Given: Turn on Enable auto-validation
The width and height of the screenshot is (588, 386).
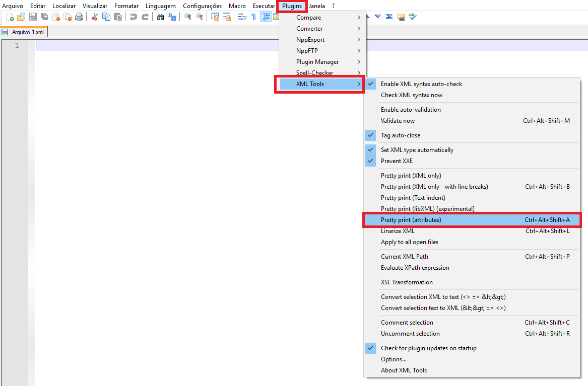Looking at the screenshot, I should point(472,110).
